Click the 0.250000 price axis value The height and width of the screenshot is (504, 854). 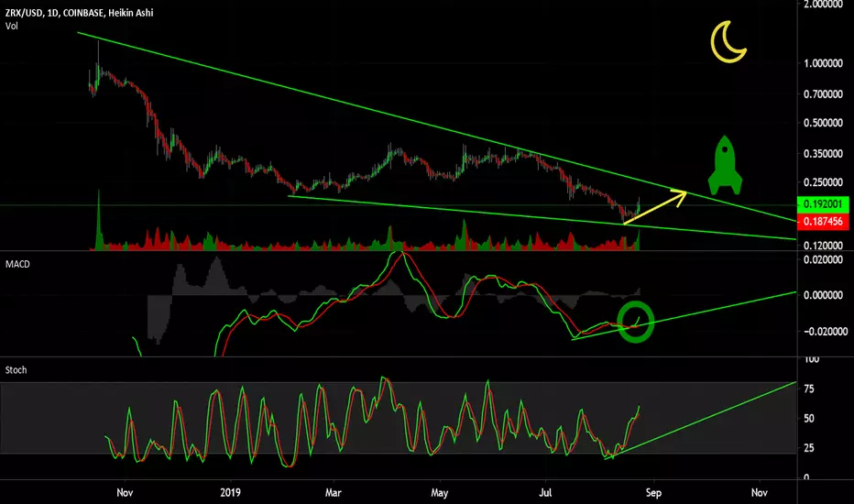point(823,182)
